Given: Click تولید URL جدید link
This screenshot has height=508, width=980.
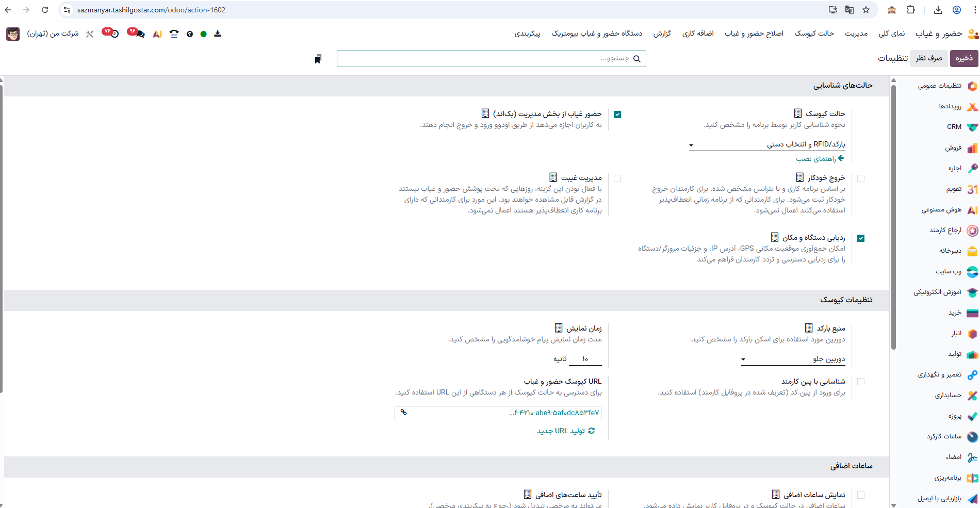Looking at the screenshot, I should point(566,431).
